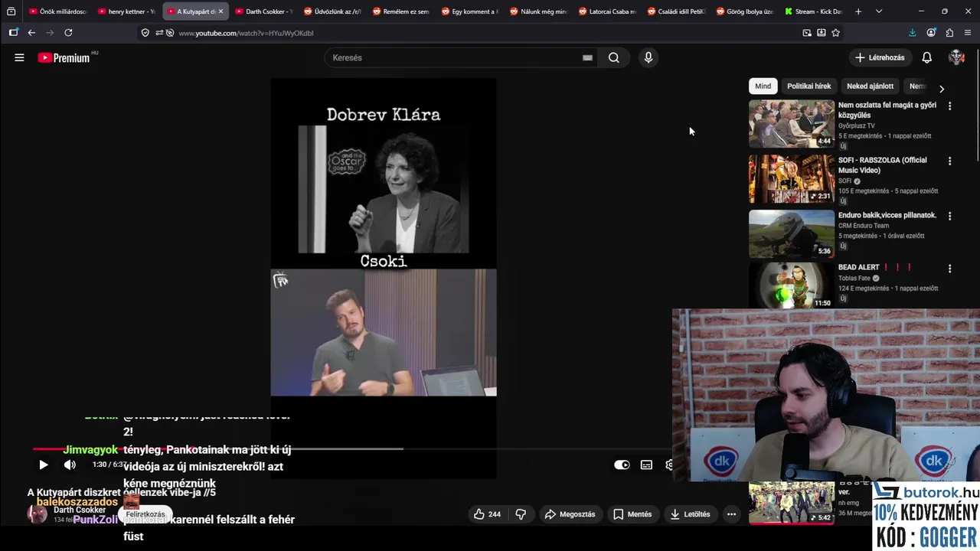Toggle reader view icon in address bar
Screen dimensions: 980x551
point(821,33)
